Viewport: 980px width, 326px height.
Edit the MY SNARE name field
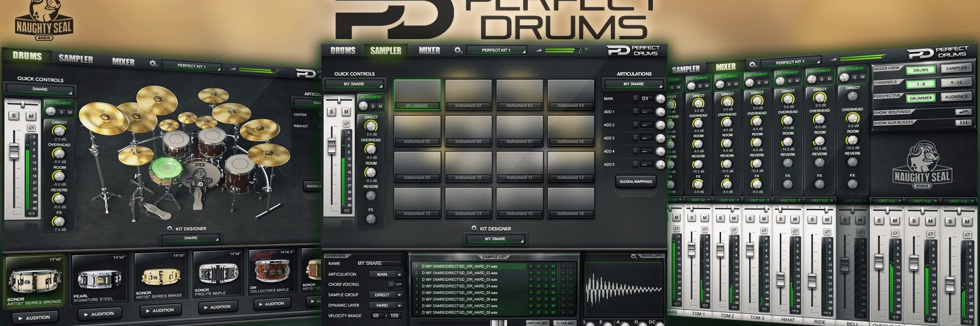point(378,263)
